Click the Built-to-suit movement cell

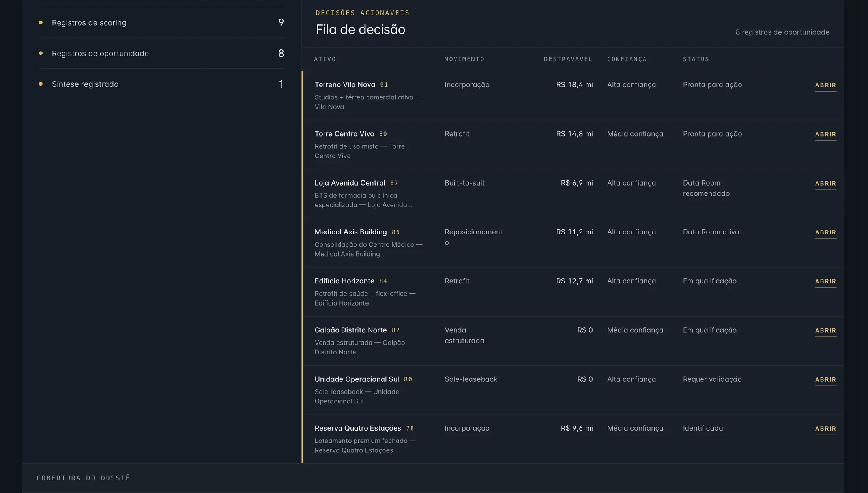[x=464, y=183]
